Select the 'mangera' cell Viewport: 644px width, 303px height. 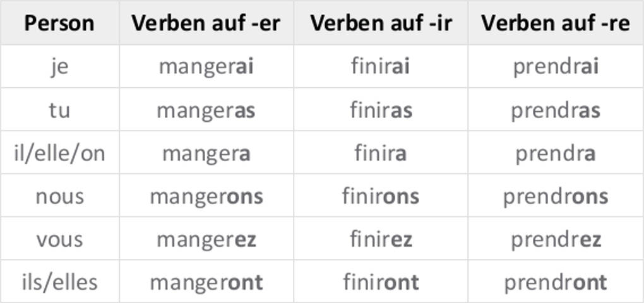pos(206,153)
